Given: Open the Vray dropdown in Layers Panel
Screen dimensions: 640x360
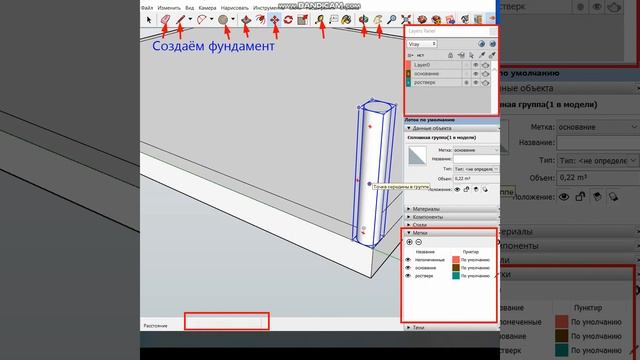Looking at the screenshot, I should click(422, 44).
